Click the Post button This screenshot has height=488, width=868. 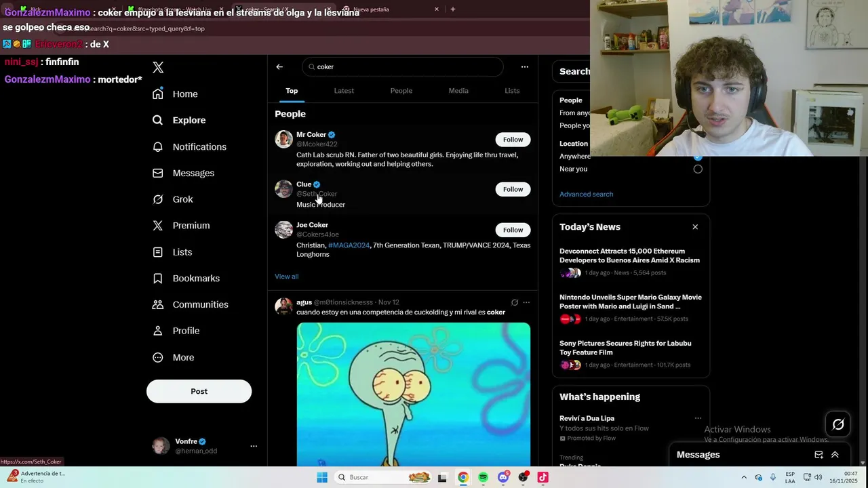(199, 391)
